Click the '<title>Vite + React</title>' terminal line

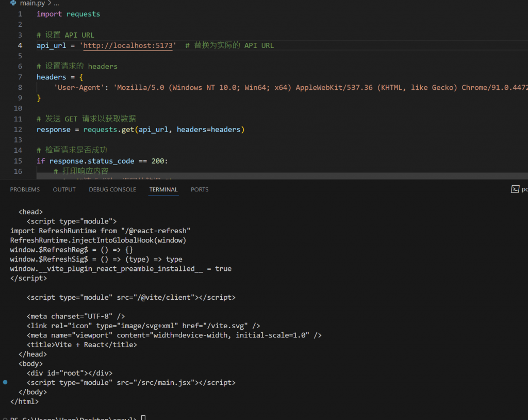[x=82, y=345]
